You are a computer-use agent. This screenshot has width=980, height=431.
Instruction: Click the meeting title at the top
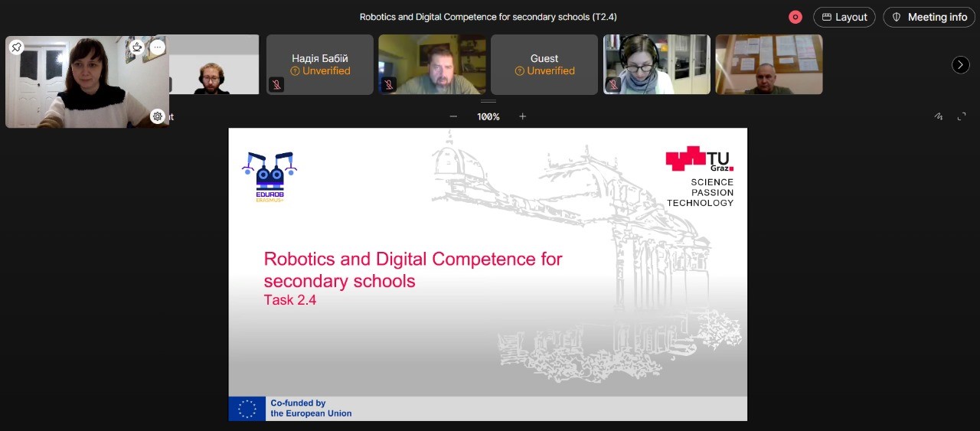coord(488,17)
